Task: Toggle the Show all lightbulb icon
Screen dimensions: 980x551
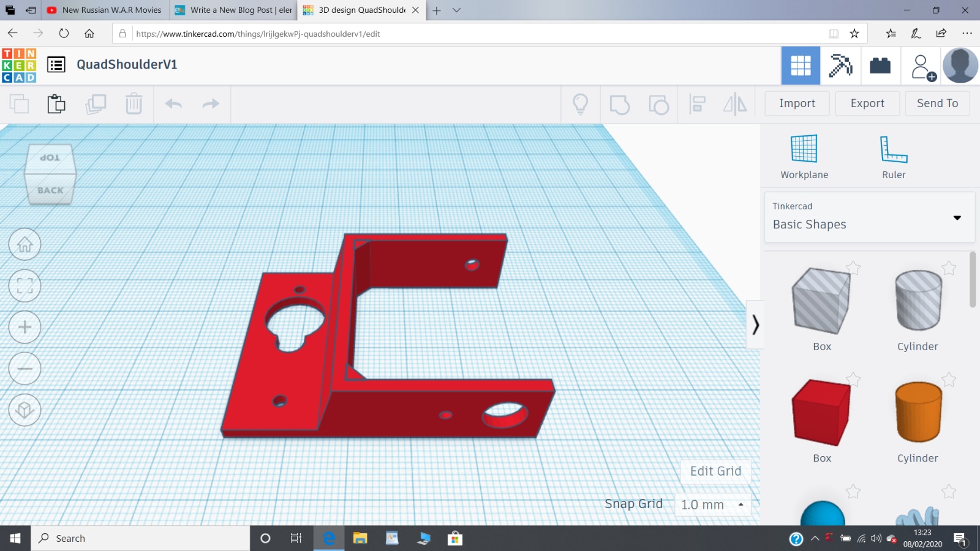Action: (x=580, y=105)
